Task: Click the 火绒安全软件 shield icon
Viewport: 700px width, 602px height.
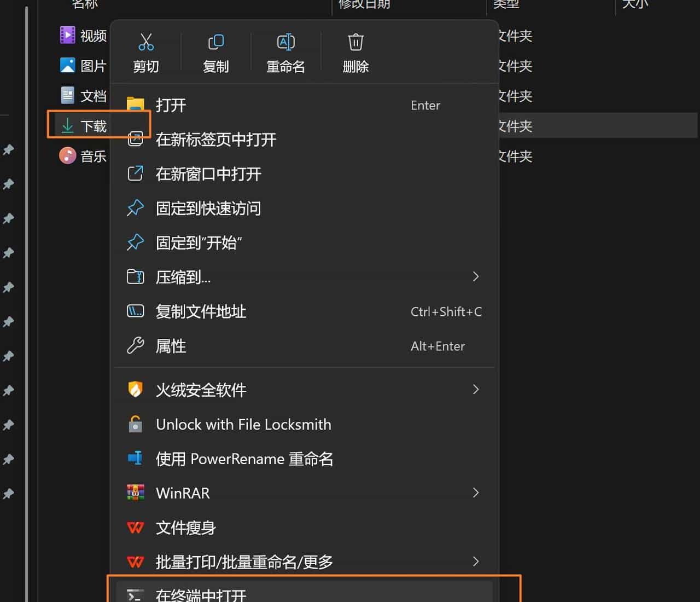Action: 135,390
